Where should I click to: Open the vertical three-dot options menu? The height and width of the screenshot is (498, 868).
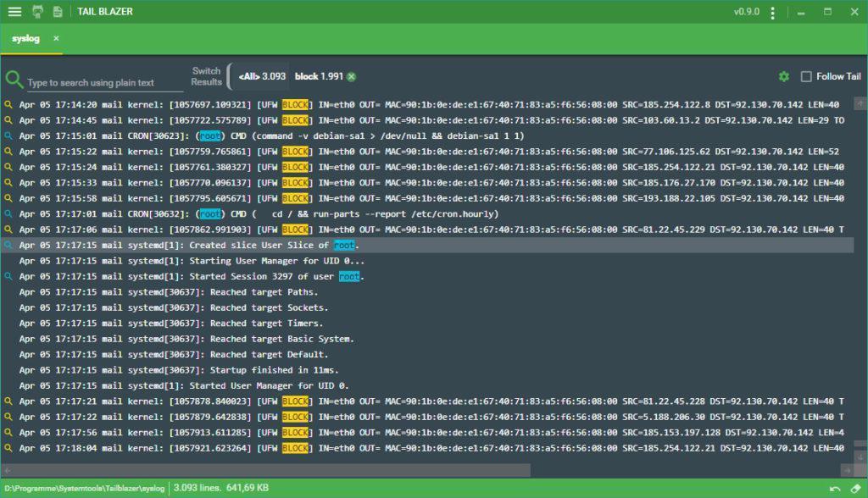pos(772,13)
